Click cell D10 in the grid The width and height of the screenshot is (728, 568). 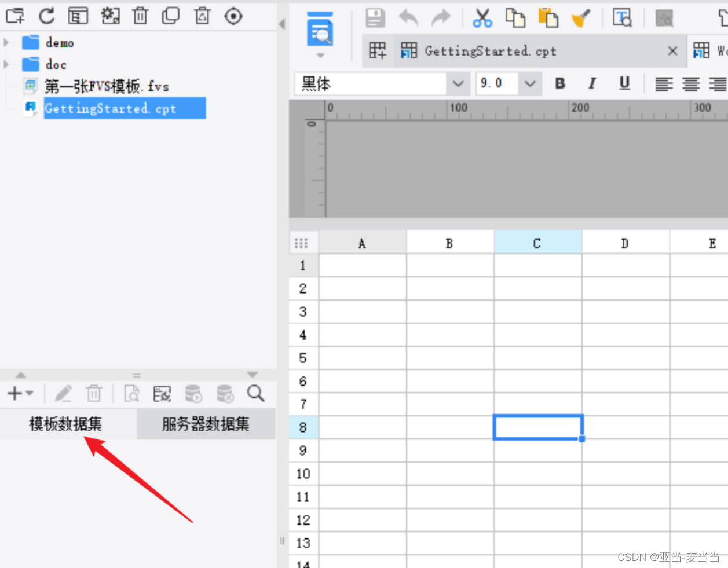[x=625, y=474]
